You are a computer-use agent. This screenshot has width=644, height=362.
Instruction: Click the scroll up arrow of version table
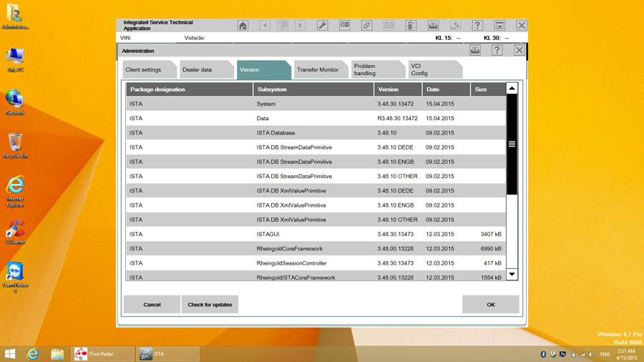[512, 88]
